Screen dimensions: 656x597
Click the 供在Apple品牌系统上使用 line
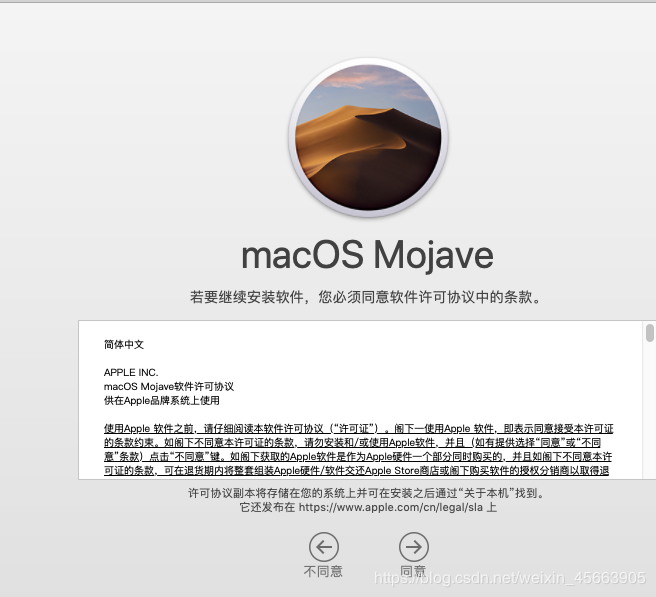point(161,401)
